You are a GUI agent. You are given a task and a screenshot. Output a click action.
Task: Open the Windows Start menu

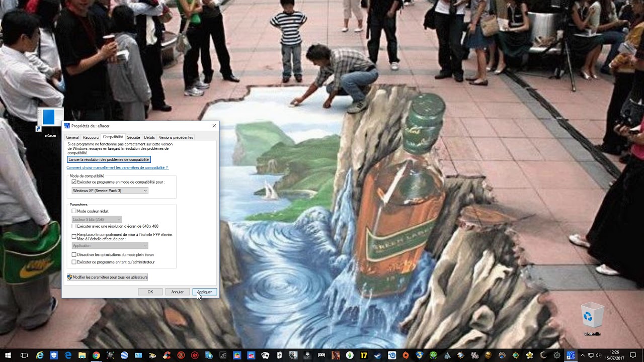(8, 355)
